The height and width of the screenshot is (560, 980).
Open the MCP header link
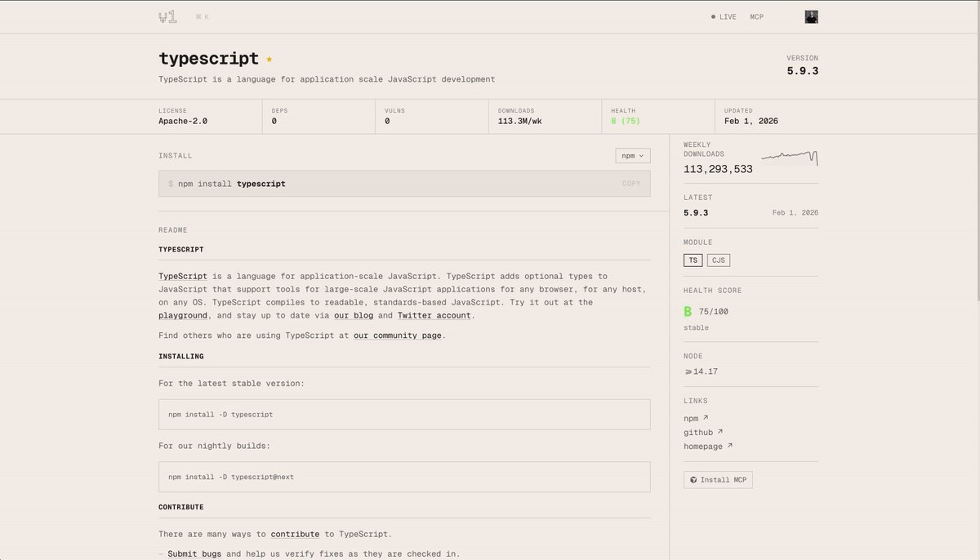click(757, 16)
